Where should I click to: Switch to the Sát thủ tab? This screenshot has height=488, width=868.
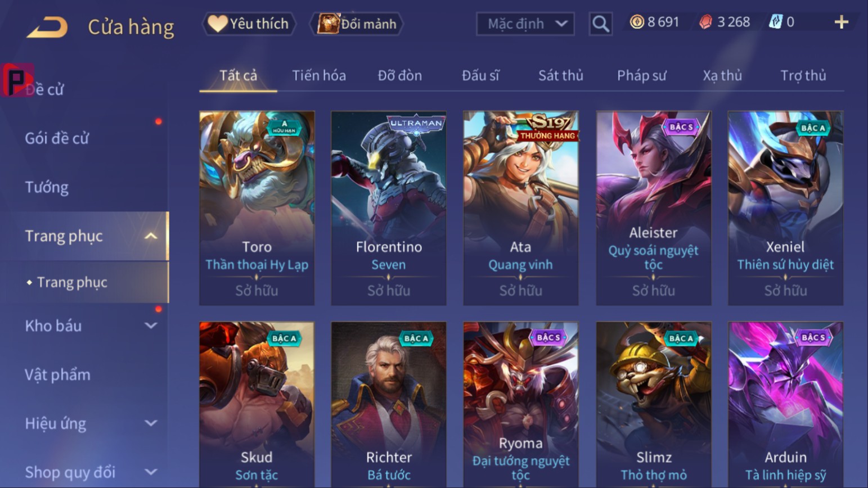click(x=560, y=75)
